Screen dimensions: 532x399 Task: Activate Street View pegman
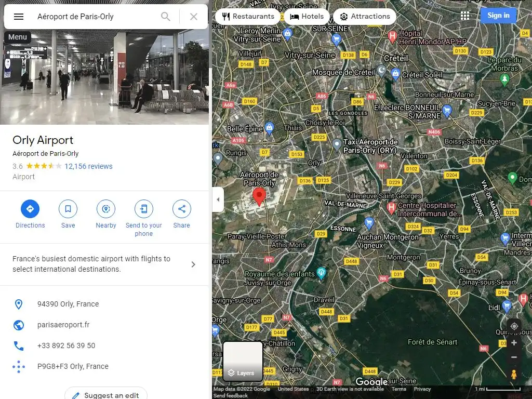[514, 375]
